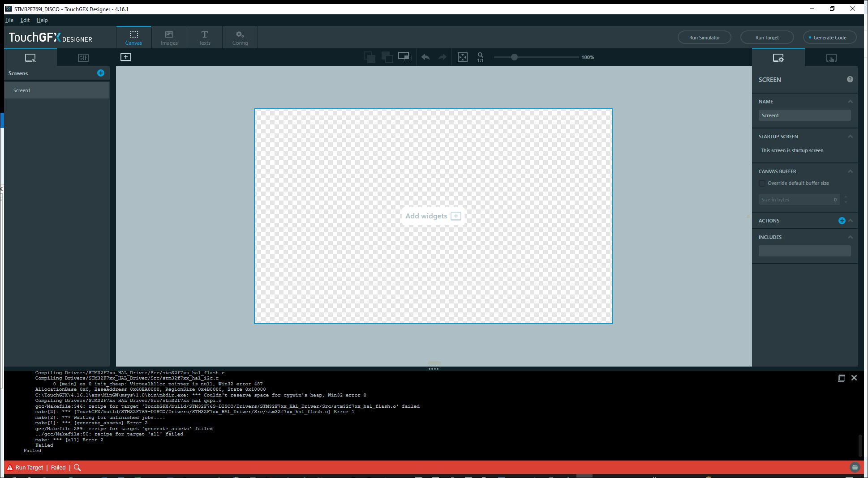Screen dimensions: 868x478
Task: Click the zoom 1:1 icon
Action: coord(480,57)
